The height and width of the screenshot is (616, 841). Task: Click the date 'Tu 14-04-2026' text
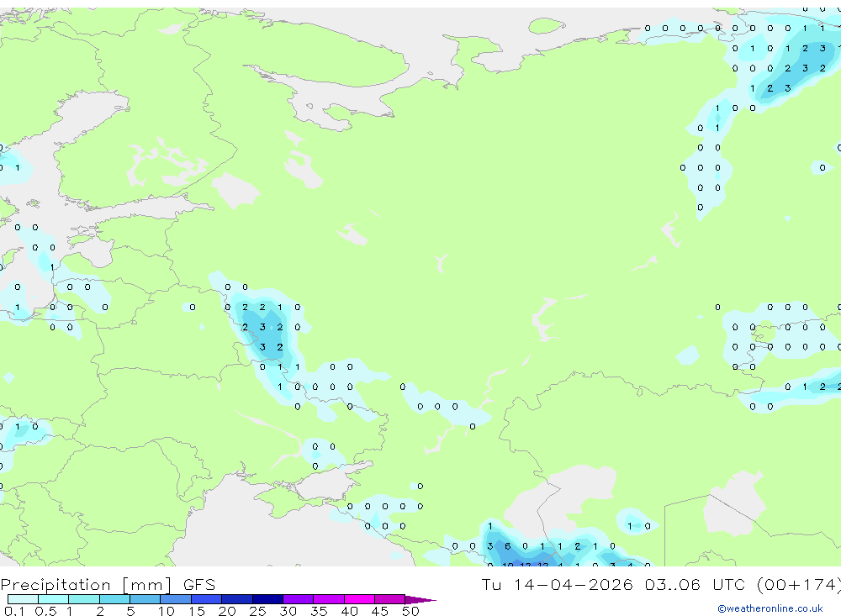[x=557, y=584]
